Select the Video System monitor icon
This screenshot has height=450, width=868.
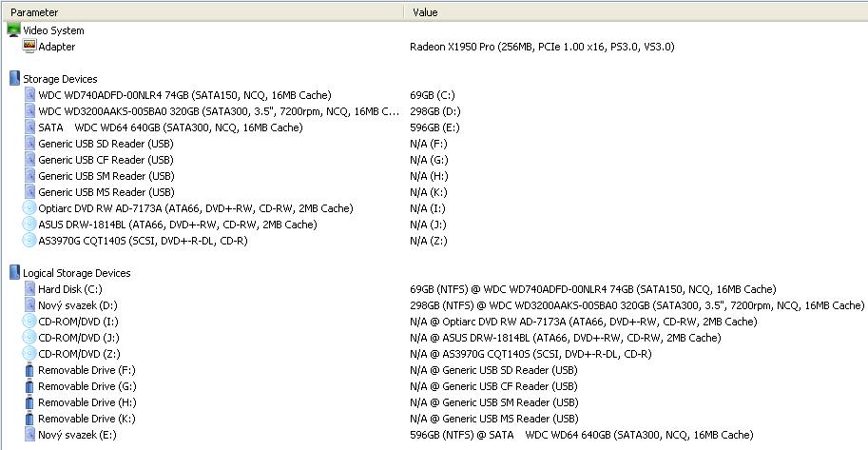[x=14, y=29]
